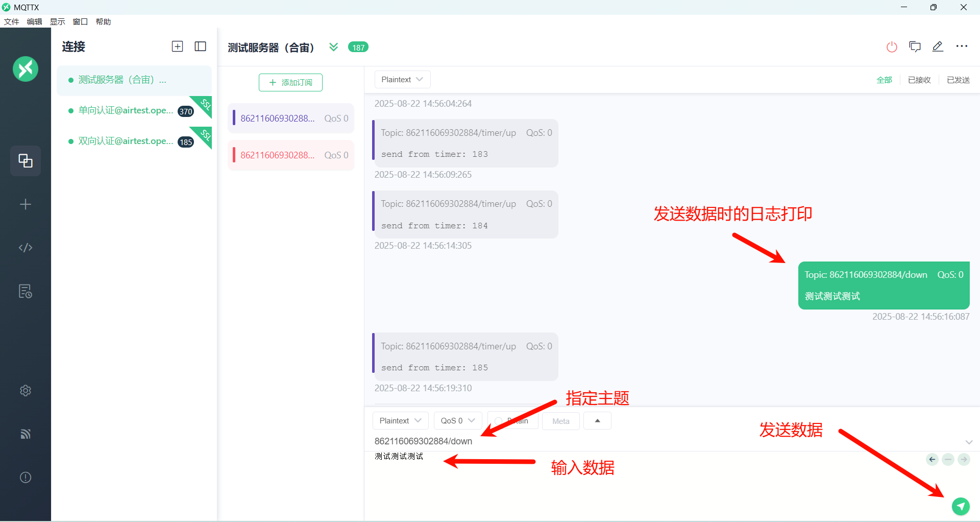Click the plus new connection sidebar icon
The width and height of the screenshot is (980, 522).
[26, 204]
